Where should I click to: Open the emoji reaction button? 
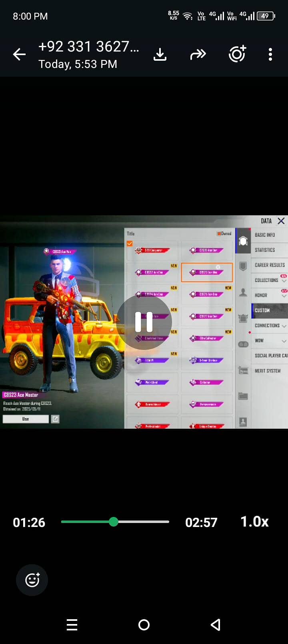point(32,580)
